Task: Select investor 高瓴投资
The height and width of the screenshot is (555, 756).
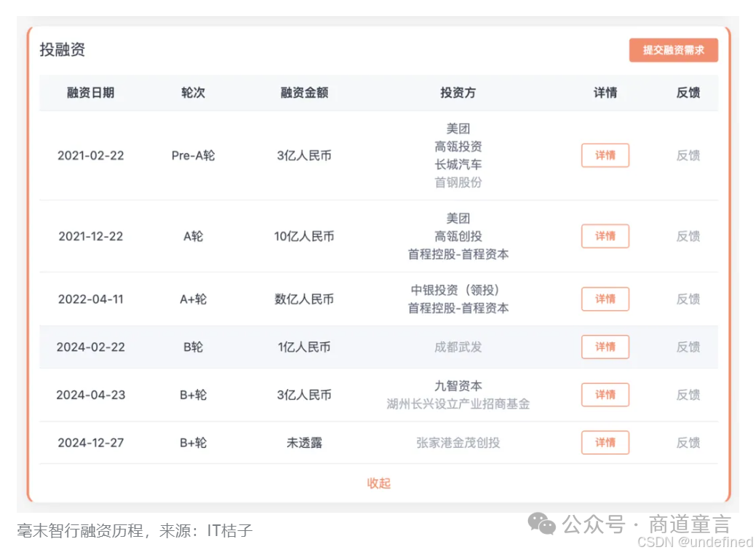Action: (x=458, y=146)
